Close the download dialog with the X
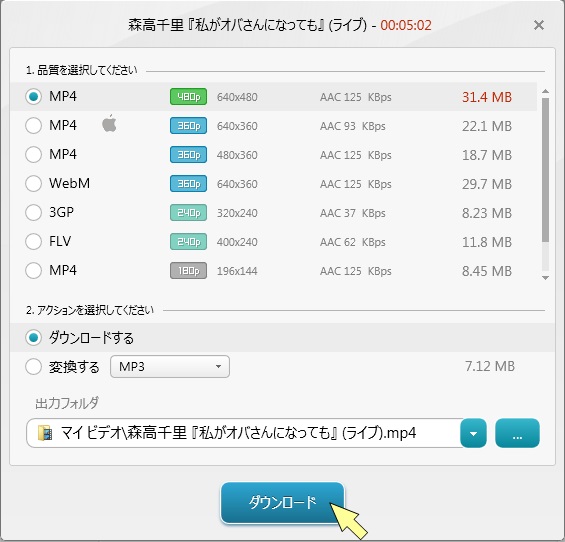Viewport: 565px width, 542px height. (x=539, y=25)
